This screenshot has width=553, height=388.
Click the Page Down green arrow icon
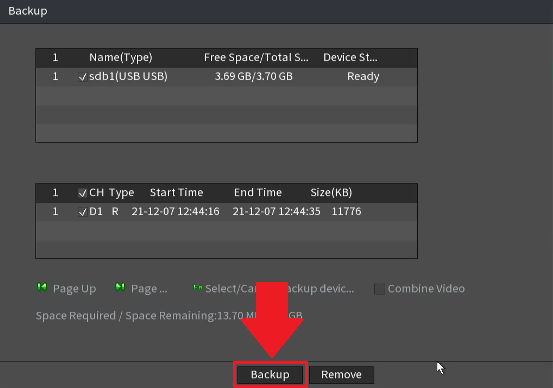(x=120, y=287)
